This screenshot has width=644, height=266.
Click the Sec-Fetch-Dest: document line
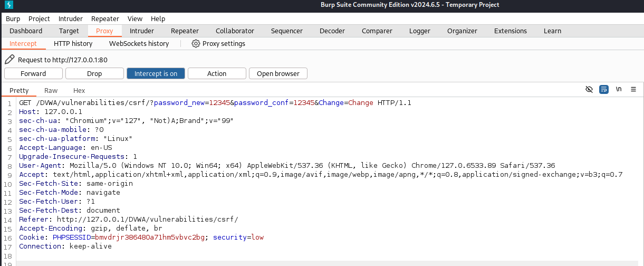tap(70, 210)
